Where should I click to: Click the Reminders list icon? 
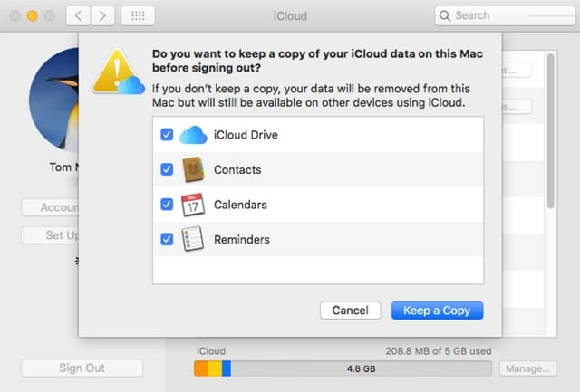(x=193, y=240)
